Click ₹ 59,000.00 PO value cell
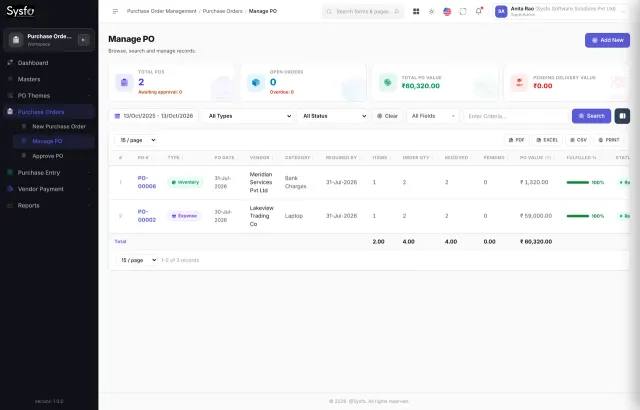640x410 pixels. 536,216
